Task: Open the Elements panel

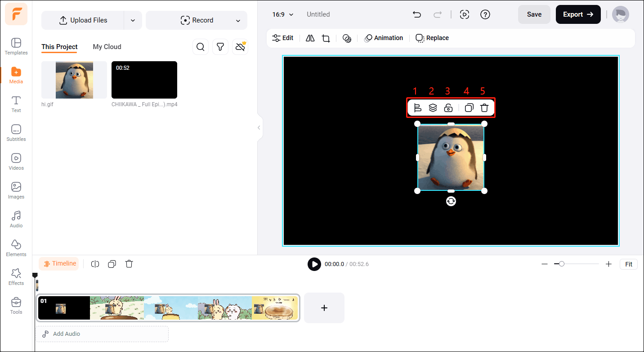Action: [x=16, y=248]
